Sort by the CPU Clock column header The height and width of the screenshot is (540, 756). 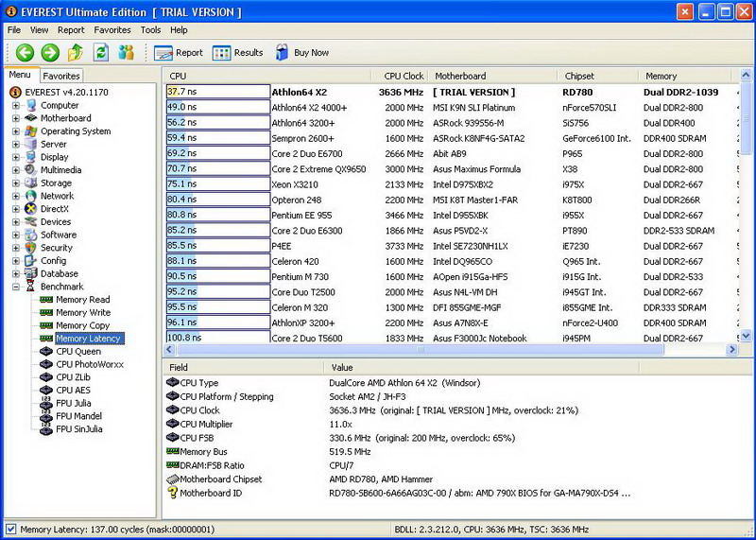tap(400, 76)
